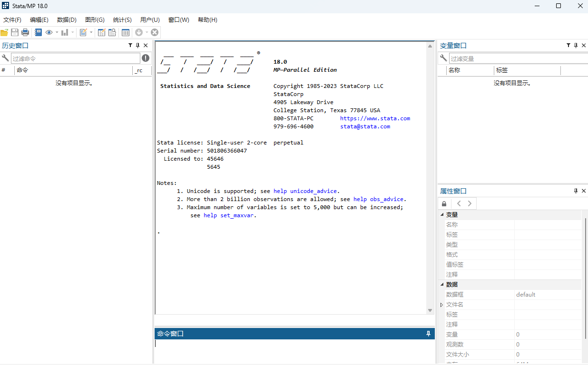588x366 pixels.
Task: Toggle pin on the Variables window
Action: (x=576, y=46)
